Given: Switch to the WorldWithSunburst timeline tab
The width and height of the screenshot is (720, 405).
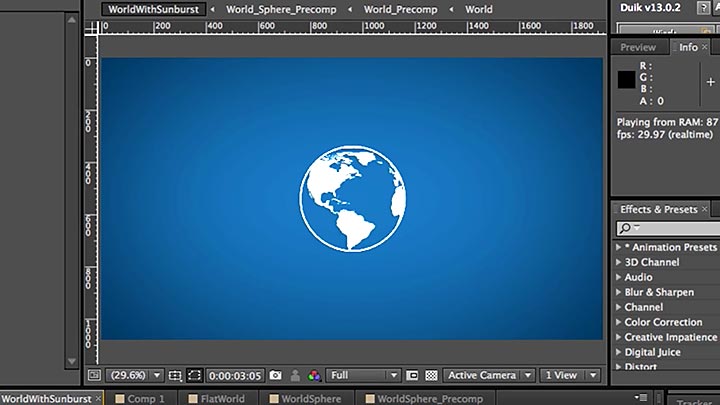Looking at the screenshot, I should [46, 399].
